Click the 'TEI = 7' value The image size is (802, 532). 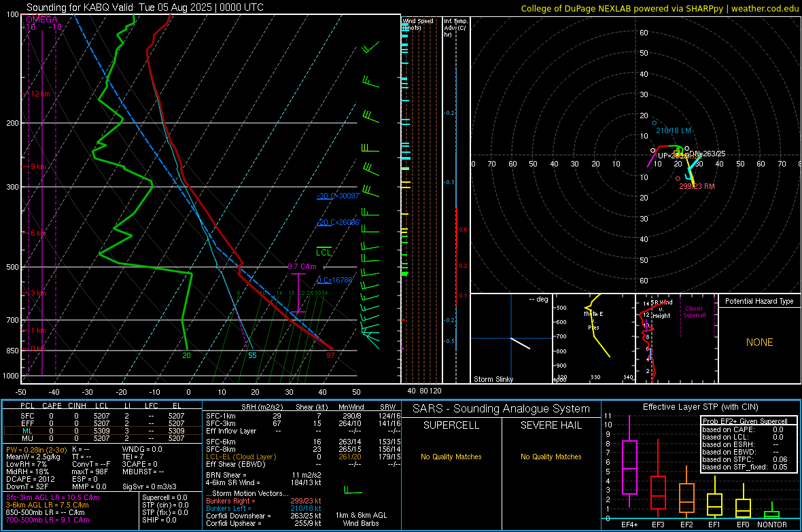133,457
